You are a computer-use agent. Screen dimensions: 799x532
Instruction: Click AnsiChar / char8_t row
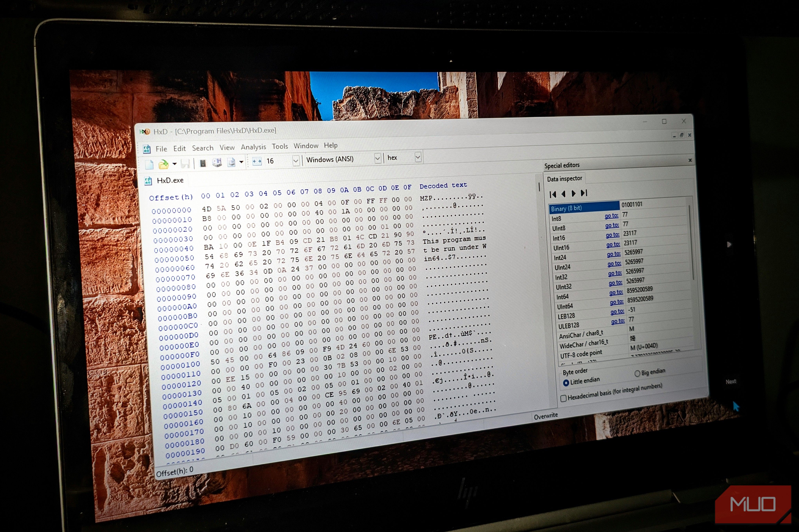[x=581, y=335]
